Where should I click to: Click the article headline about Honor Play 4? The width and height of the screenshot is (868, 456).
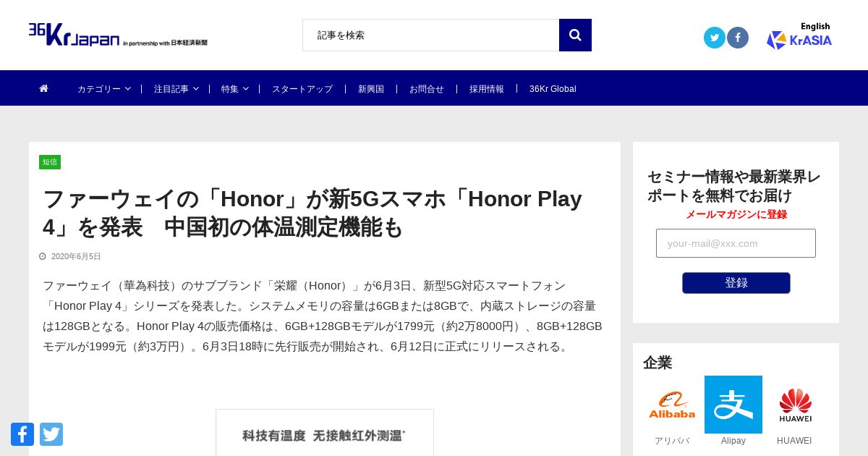(312, 212)
